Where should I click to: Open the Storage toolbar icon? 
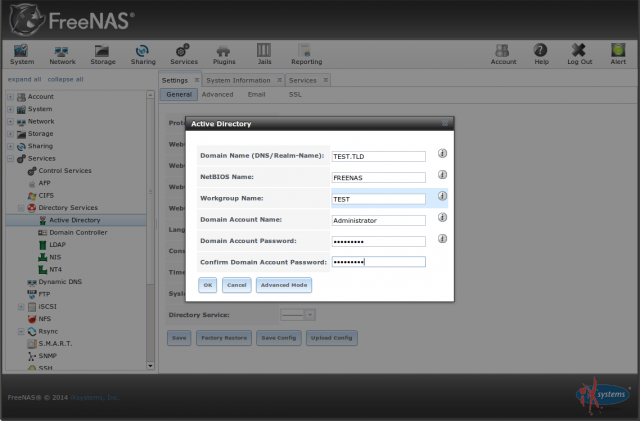pyautogui.click(x=102, y=54)
